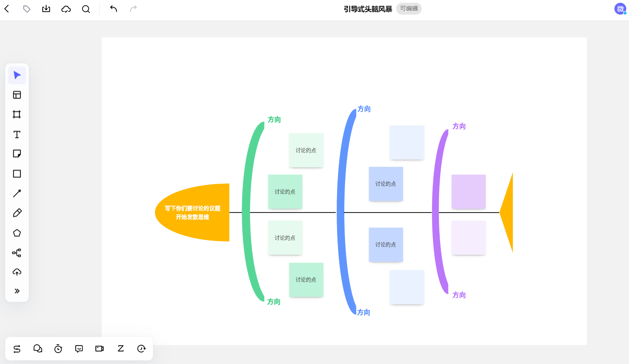This screenshot has height=364, width=629.
Task: Select the green top 方向 label
Action: coord(274,119)
